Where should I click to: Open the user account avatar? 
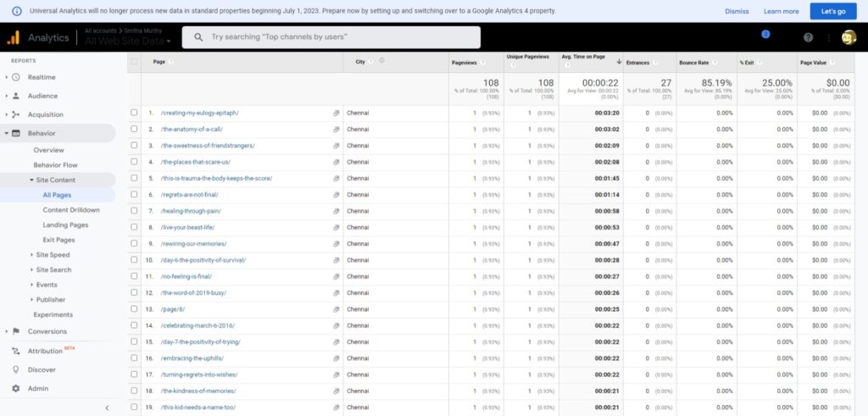click(849, 37)
